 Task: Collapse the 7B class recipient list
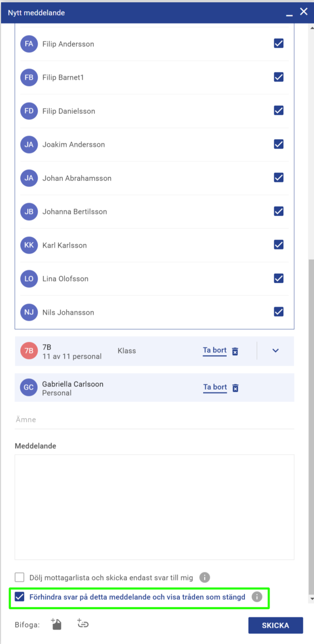click(276, 350)
